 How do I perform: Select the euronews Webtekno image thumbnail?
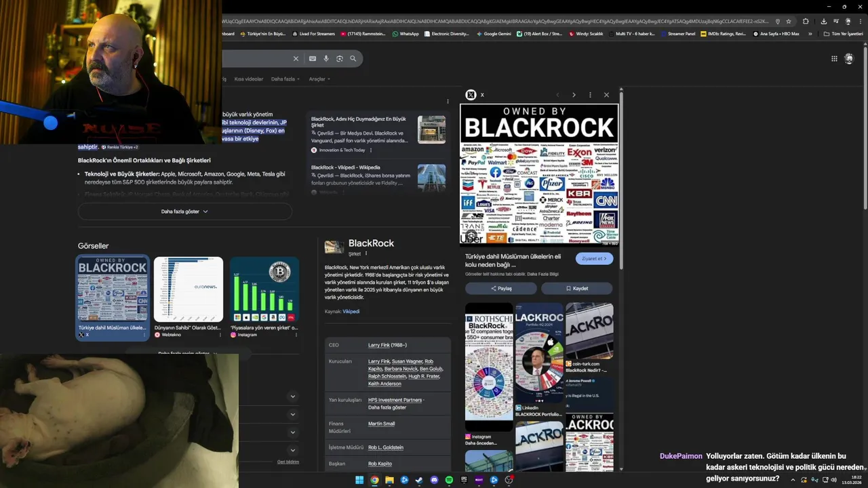[x=189, y=289]
